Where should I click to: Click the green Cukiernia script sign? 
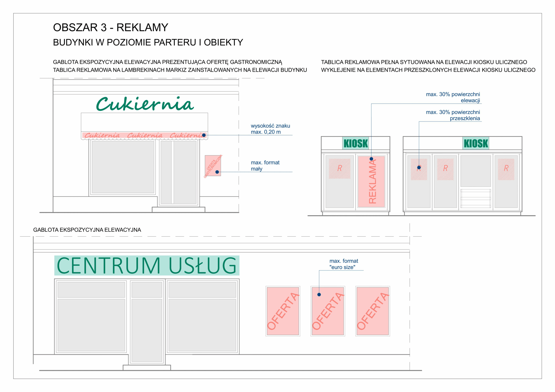click(145, 104)
